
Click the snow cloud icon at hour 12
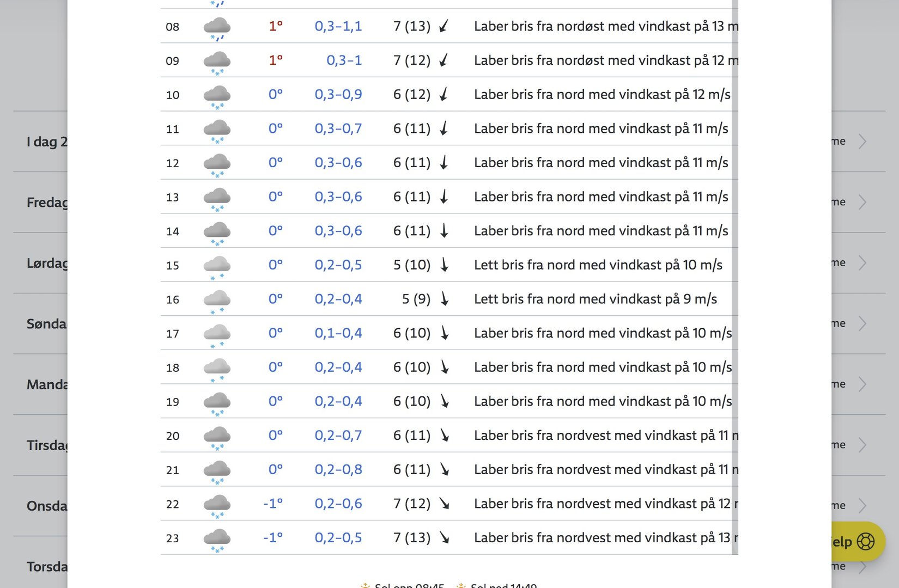coord(217,164)
